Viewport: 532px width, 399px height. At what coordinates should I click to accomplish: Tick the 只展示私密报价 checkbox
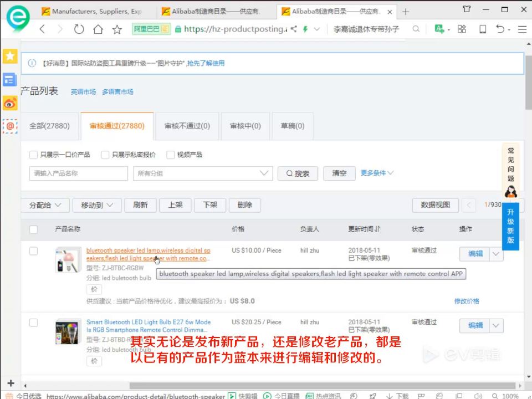[105, 155]
